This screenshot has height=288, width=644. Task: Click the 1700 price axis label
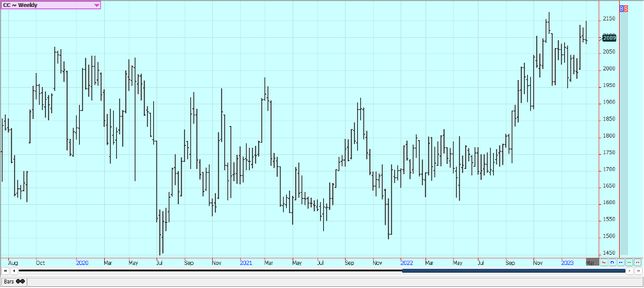click(x=609, y=170)
